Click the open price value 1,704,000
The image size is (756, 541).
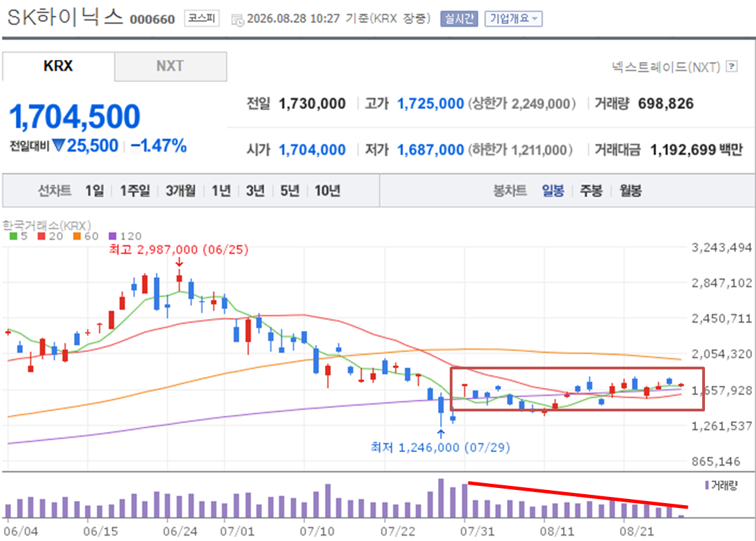click(312, 150)
